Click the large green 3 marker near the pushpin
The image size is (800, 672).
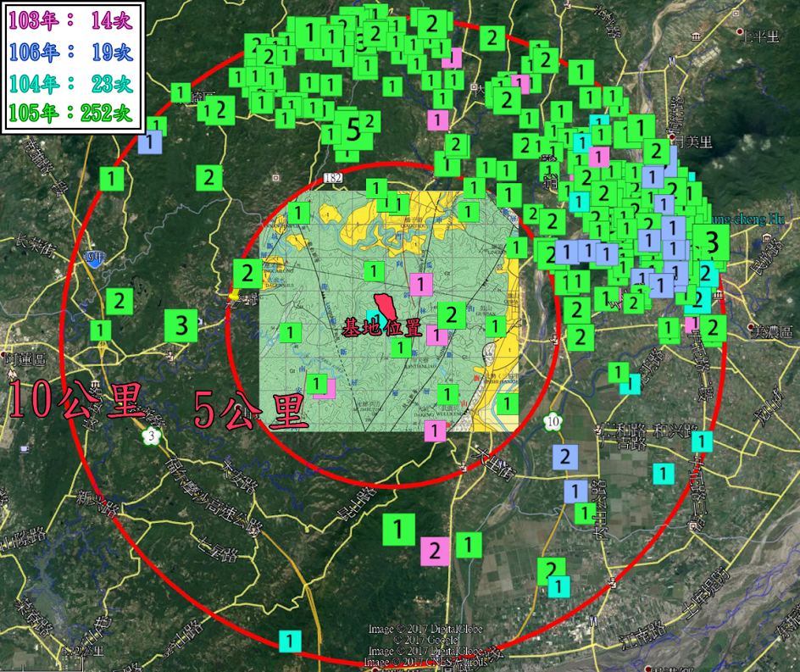[181, 325]
